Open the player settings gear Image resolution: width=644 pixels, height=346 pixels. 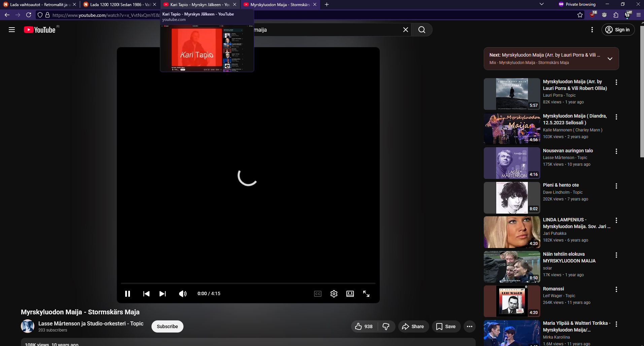334,294
